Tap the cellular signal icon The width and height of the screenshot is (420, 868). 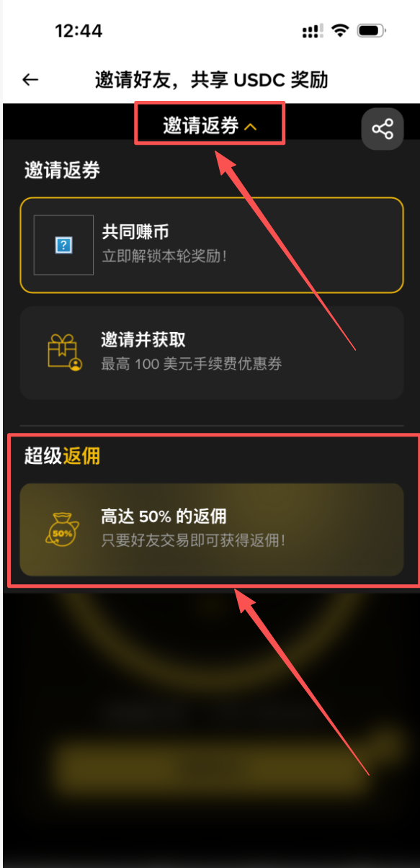coord(312,32)
